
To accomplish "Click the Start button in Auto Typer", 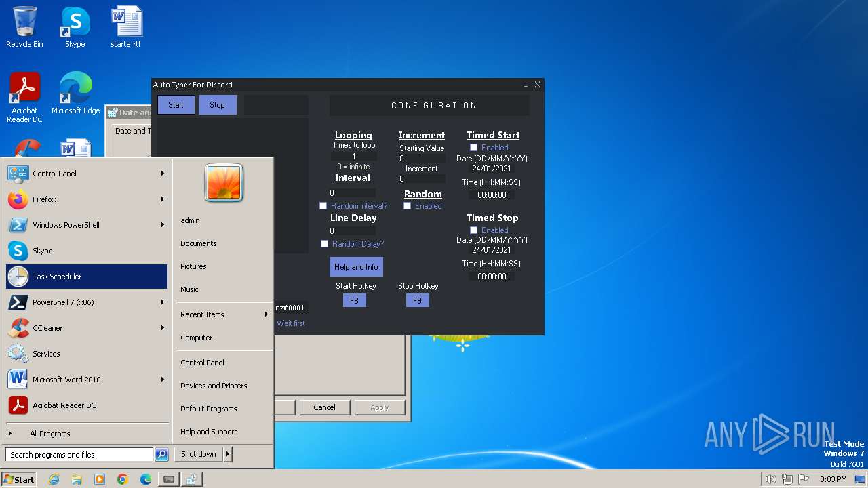I will 176,105.
